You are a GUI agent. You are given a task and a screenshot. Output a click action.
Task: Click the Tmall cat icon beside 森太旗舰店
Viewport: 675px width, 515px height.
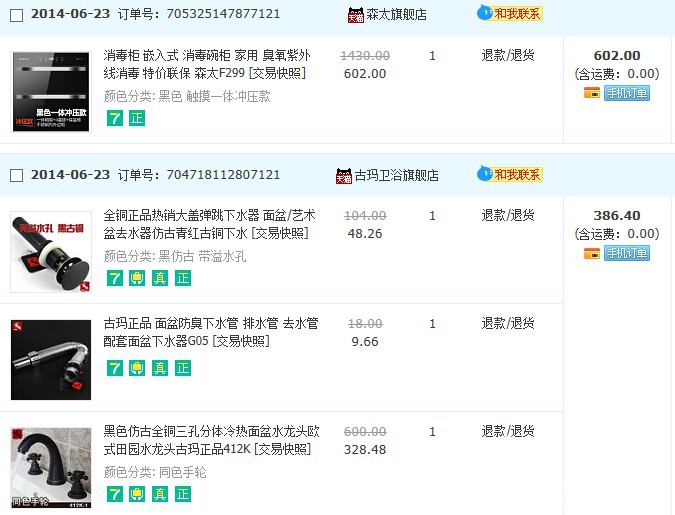pyautogui.click(x=355, y=15)
